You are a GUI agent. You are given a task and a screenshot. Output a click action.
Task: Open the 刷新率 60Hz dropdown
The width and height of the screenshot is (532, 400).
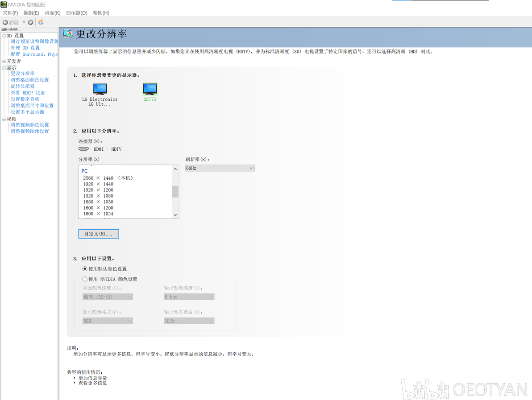(x=220, y=168)
